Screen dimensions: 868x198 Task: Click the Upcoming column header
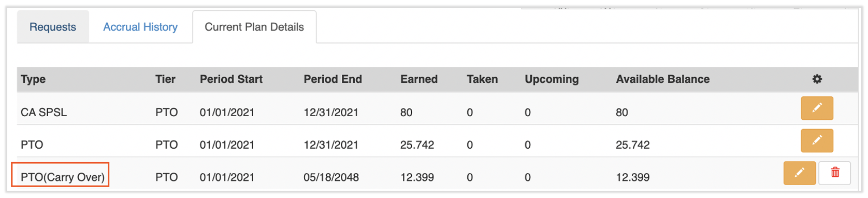tap(552, 79)
